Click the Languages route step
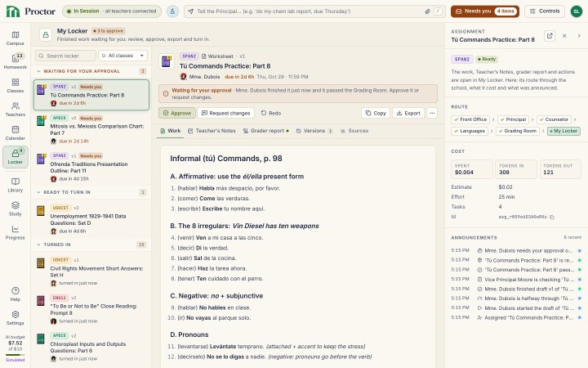 [470, 131]
